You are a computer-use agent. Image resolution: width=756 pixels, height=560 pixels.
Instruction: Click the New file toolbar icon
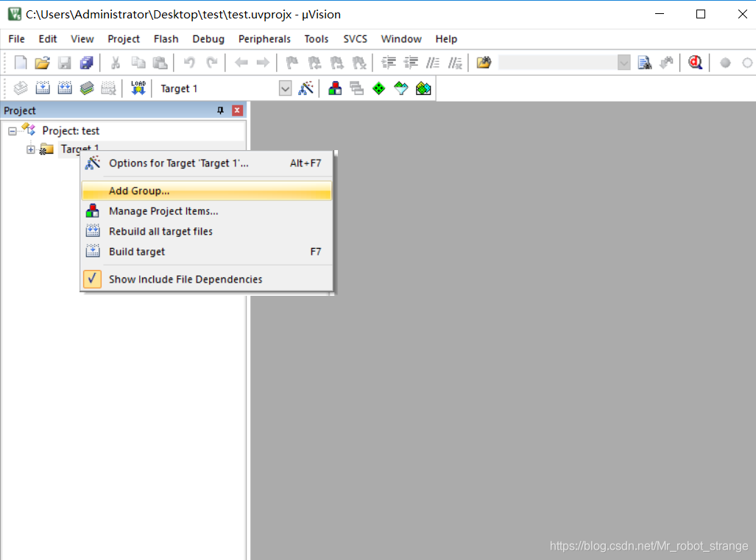[21, 63]
